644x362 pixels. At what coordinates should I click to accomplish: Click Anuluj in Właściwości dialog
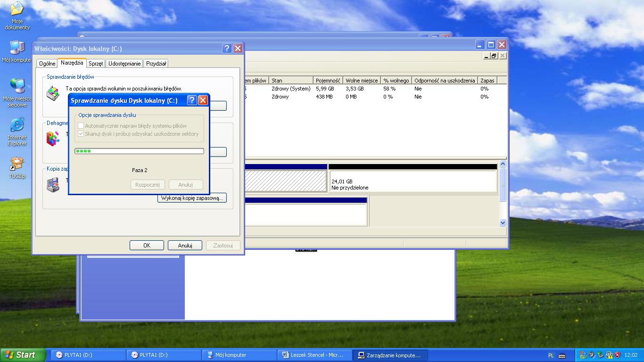coord(185,245)
